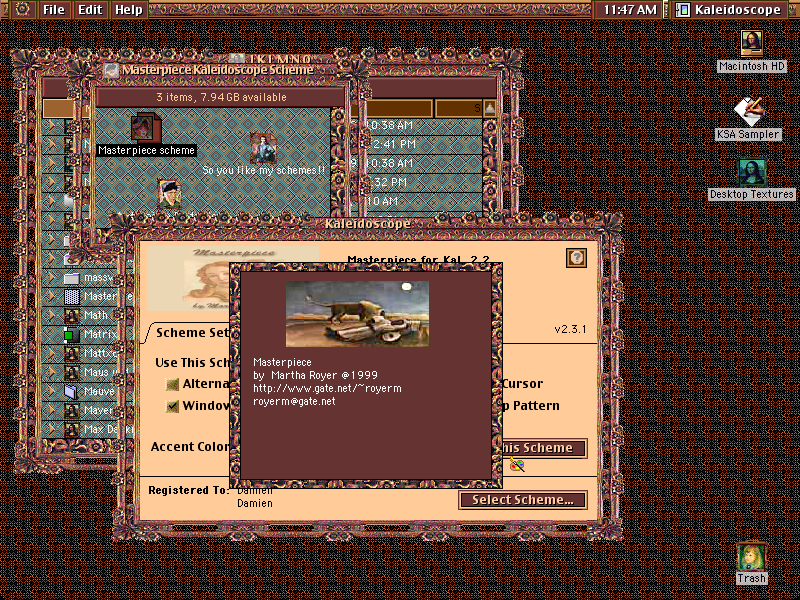Screen dimensions: 800x600
Task: Click the folder proxy icon in Masterpiece window title
Action: click(x=111, y=70)
